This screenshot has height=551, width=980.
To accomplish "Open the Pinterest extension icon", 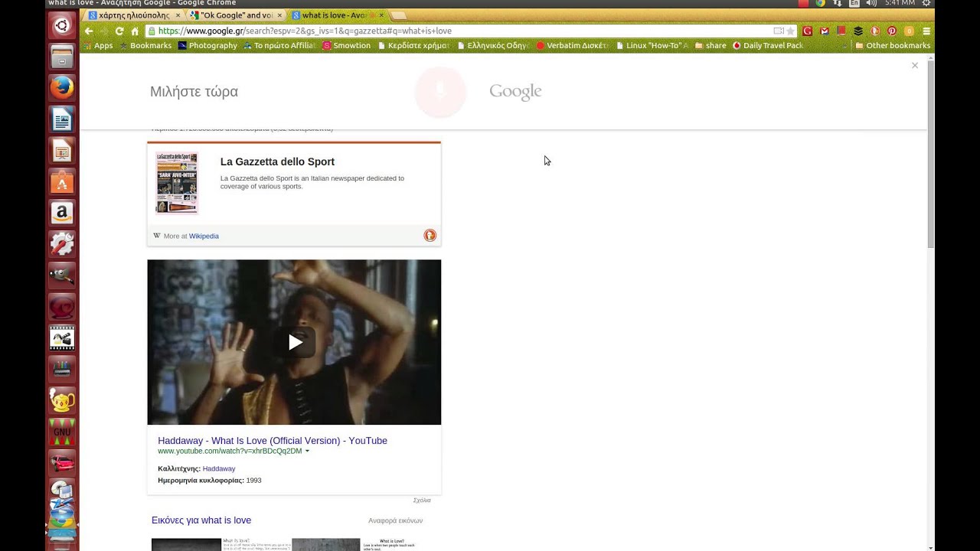I will [x=892, y=31].
